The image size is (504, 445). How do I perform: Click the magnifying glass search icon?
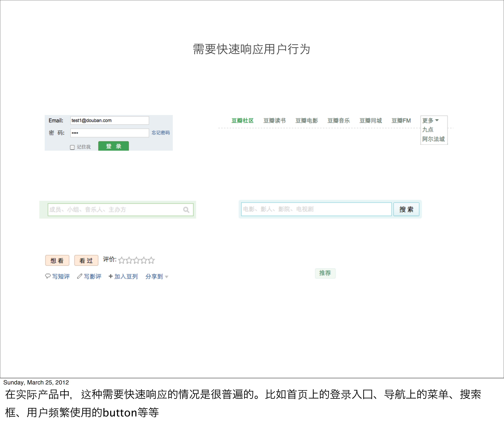186,209
